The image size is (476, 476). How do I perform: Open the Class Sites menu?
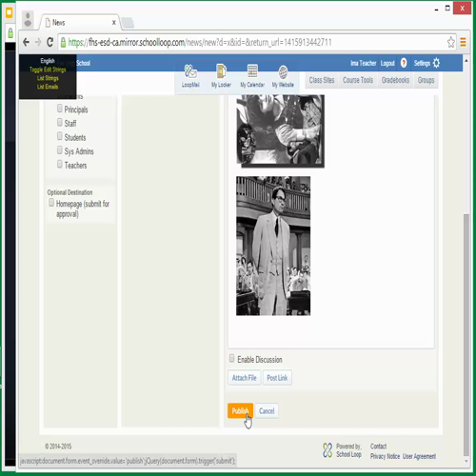point(322,80)
